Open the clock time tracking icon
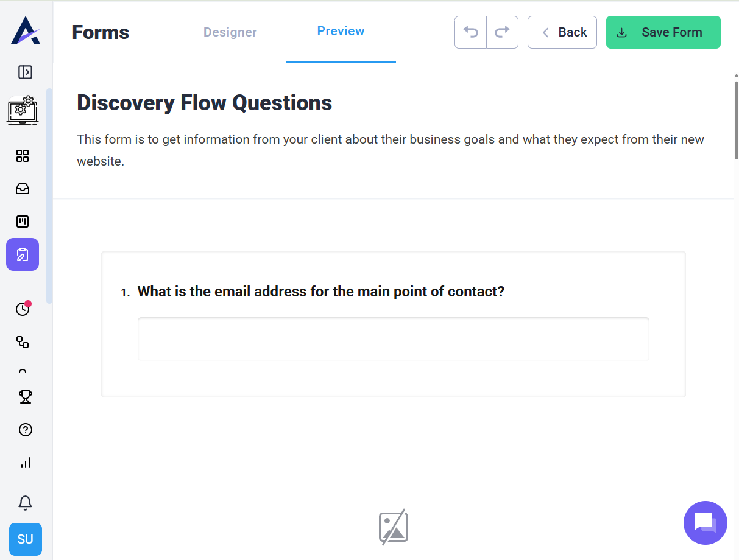Screen dimensions: 739x560 [x=23, y=309]
